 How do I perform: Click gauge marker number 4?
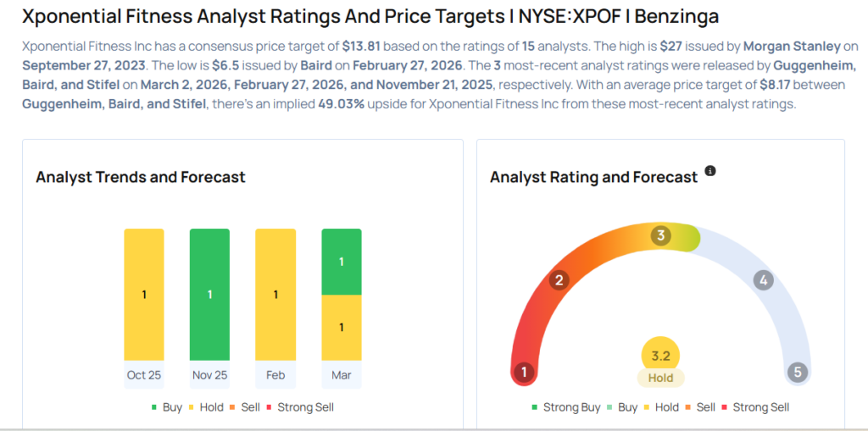764,280
